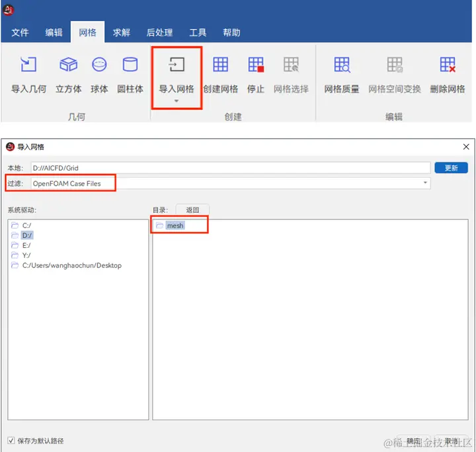Click the folder icon beside mesh
Image resolution: width=476 pixels, height=452 pixels.
tap(160, 225)
